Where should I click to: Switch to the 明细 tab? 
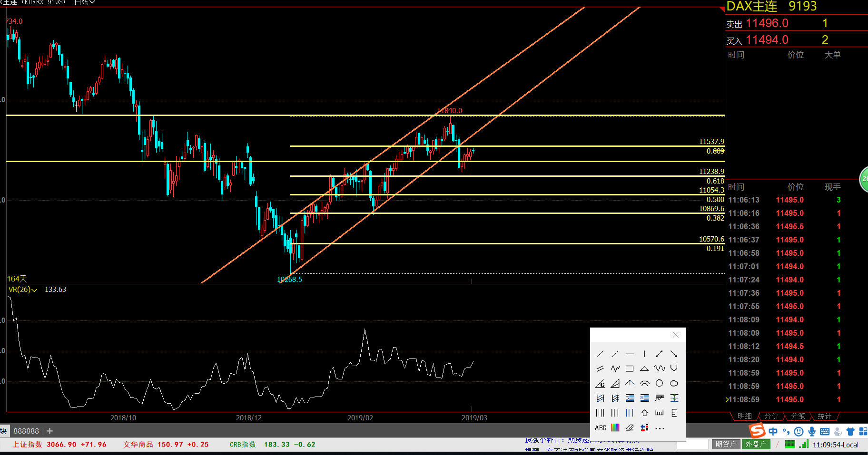[744, 416]
